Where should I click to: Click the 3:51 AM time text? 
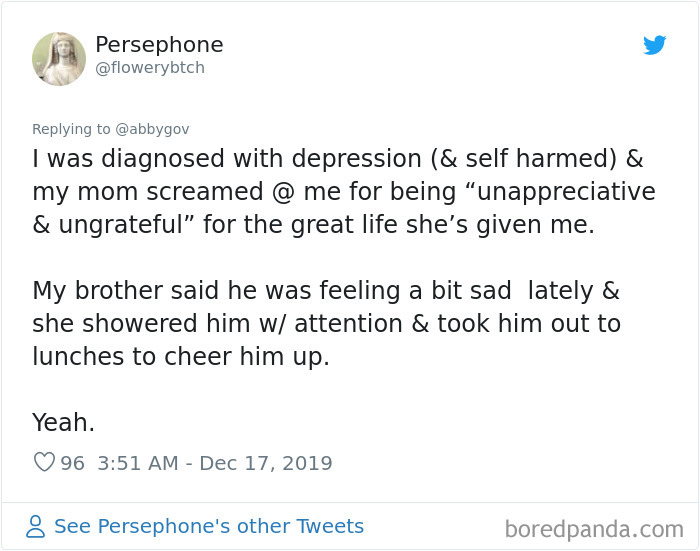[x=138, y=463]
